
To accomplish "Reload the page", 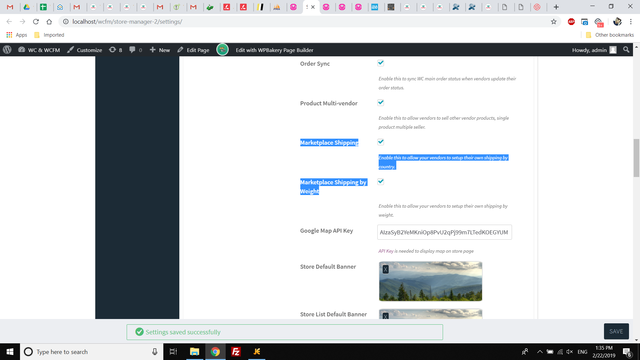I will 36,22.
